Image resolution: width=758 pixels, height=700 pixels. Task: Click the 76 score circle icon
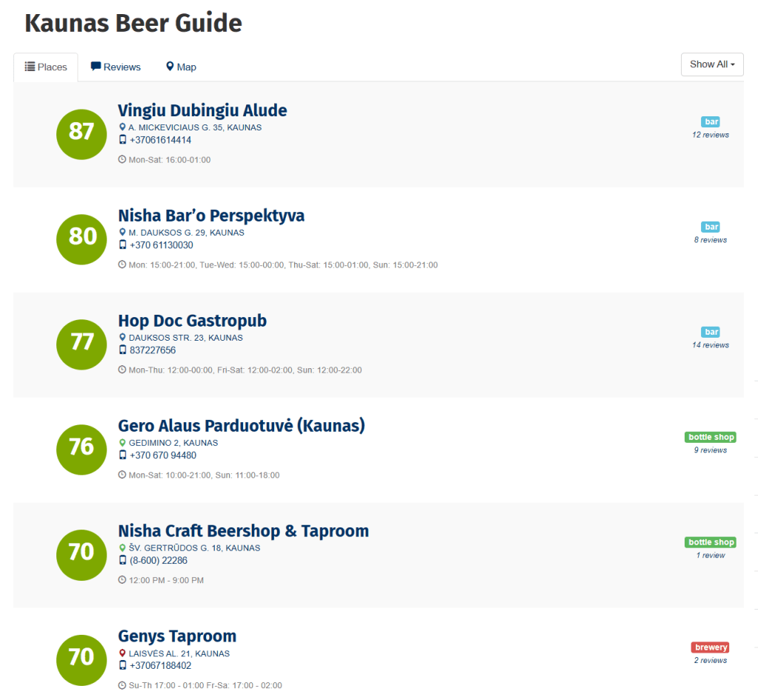(82, 450)
